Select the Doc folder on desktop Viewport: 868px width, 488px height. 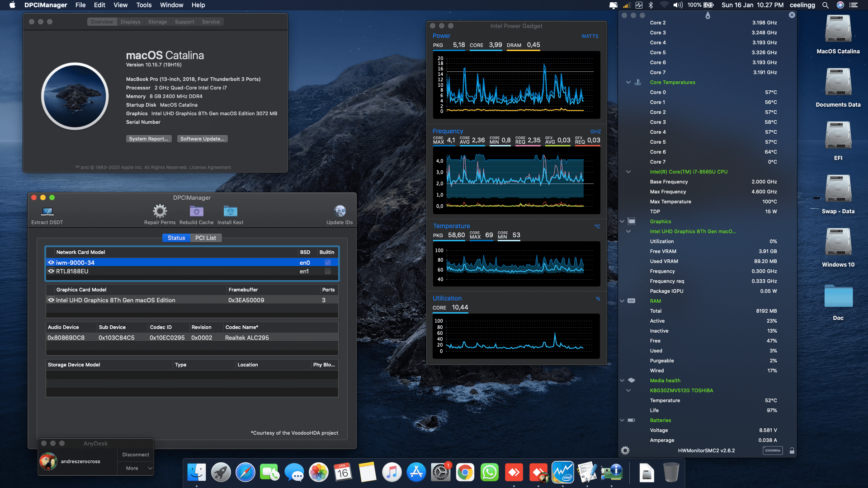838,296
